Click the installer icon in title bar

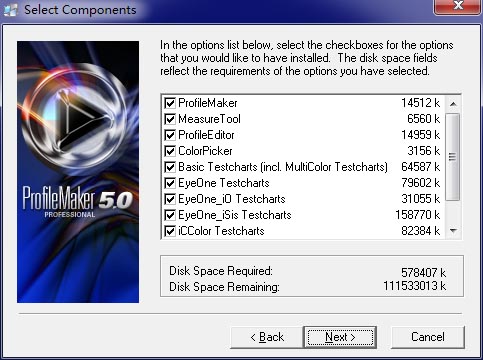[x=10, y=10]
